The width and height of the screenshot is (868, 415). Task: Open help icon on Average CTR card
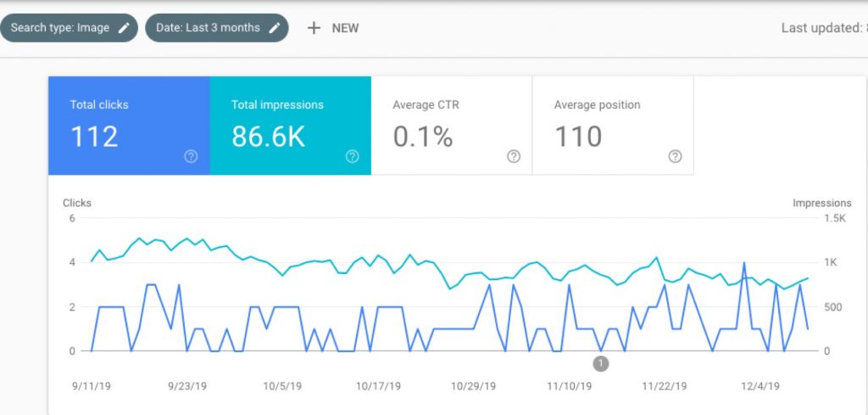pos(514,157)
